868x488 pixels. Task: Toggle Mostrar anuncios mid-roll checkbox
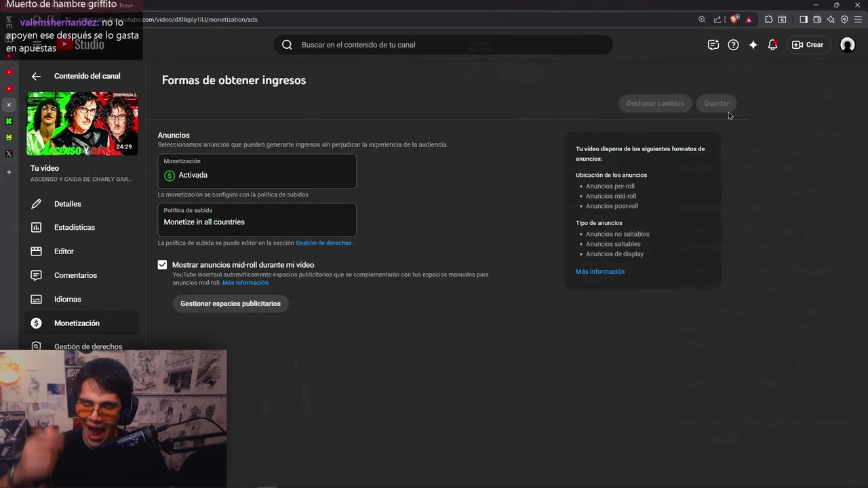pyautogui.click(x=162, y=265)
